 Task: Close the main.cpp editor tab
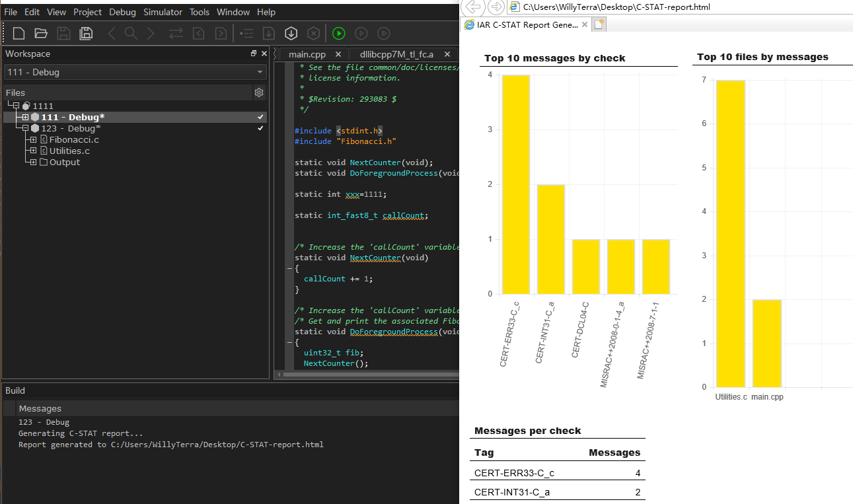click(338, 54)
